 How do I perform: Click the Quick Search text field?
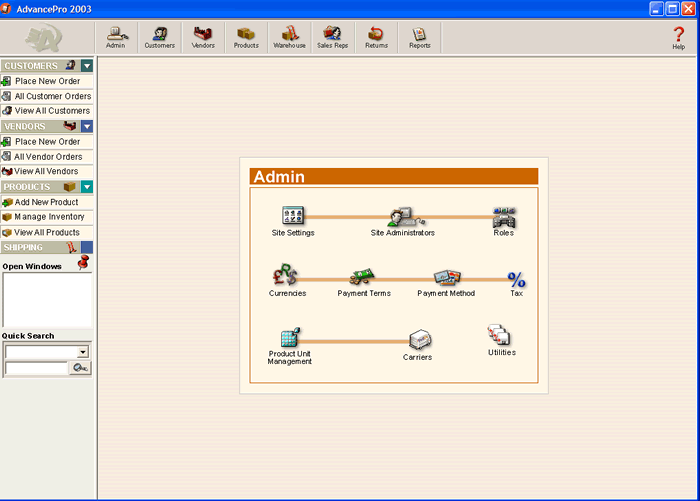(36, 368)
